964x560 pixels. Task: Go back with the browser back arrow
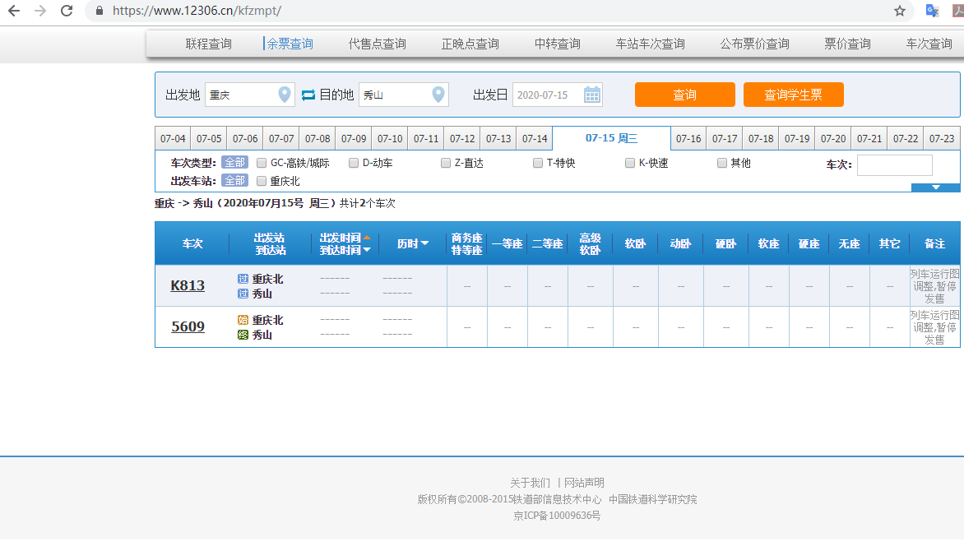(13, 11)
